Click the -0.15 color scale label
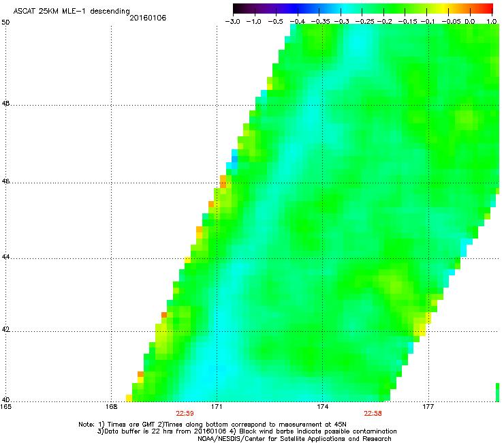The image size is (504, 443). tap(407, 22)
